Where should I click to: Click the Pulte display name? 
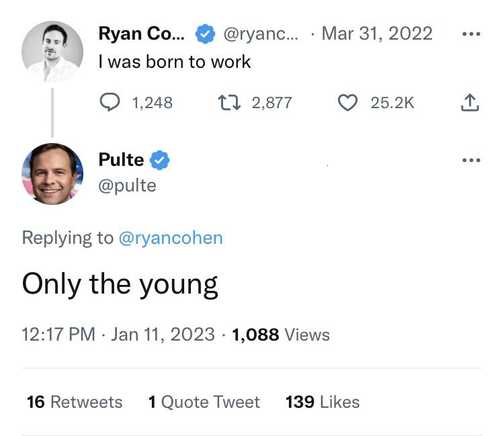[121, 160]
